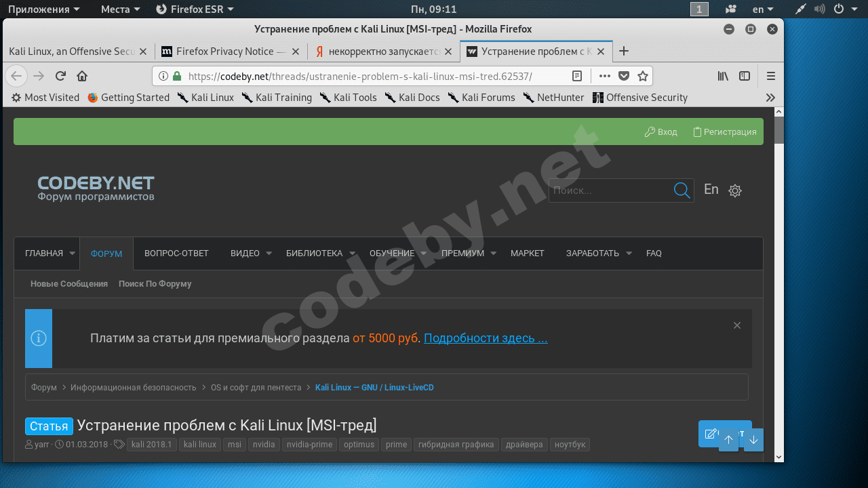Close the Kali Linux, an Offensive Security tab

[x=143, y=52]
